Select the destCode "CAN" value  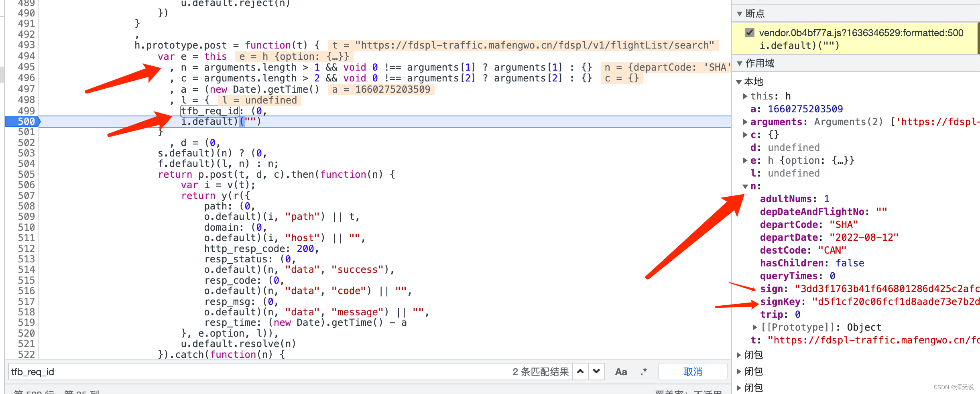(x=832, y=250)
